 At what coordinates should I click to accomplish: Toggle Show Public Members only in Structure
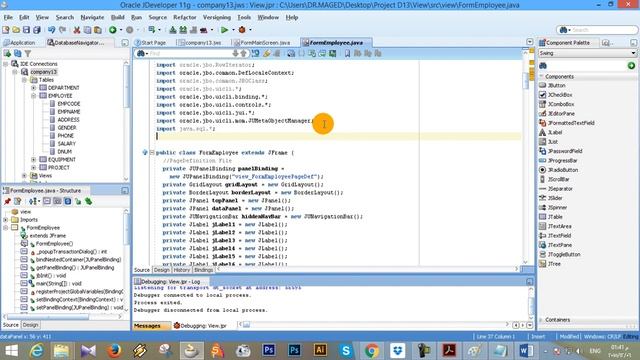(78, 201)
